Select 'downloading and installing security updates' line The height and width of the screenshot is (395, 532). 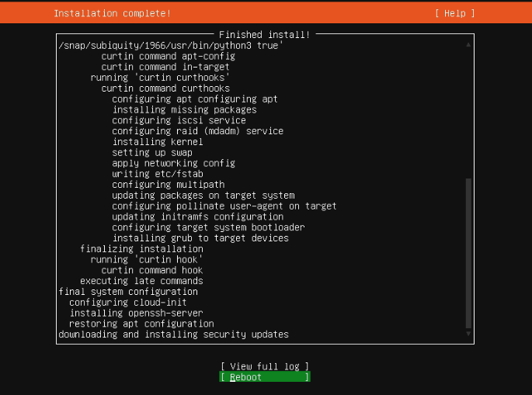[x=173, y=334]
